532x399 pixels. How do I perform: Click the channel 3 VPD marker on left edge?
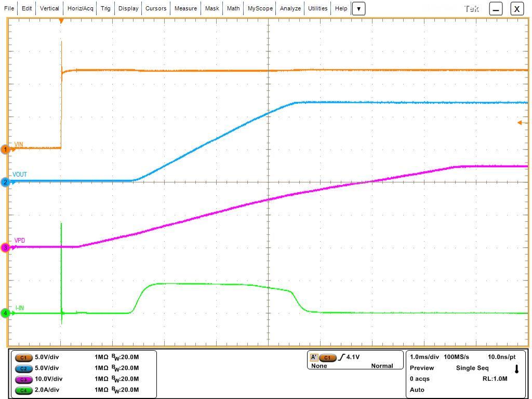(6, 247)
